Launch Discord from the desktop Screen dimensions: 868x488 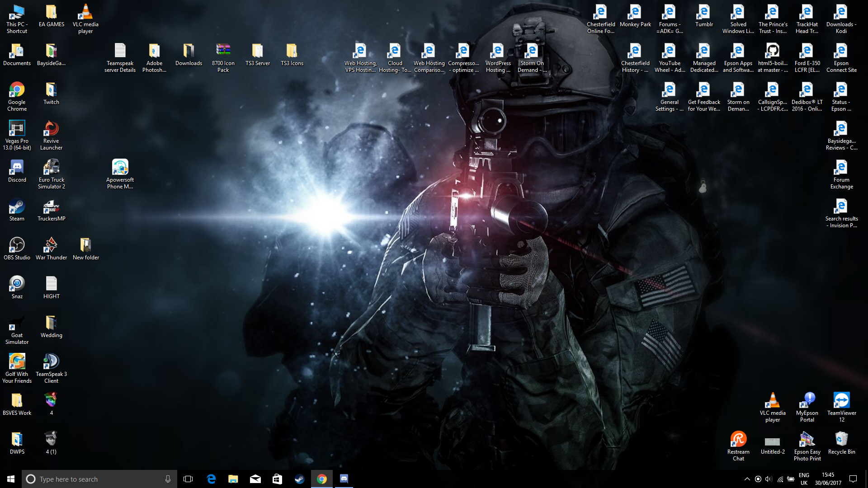[17, 171]
